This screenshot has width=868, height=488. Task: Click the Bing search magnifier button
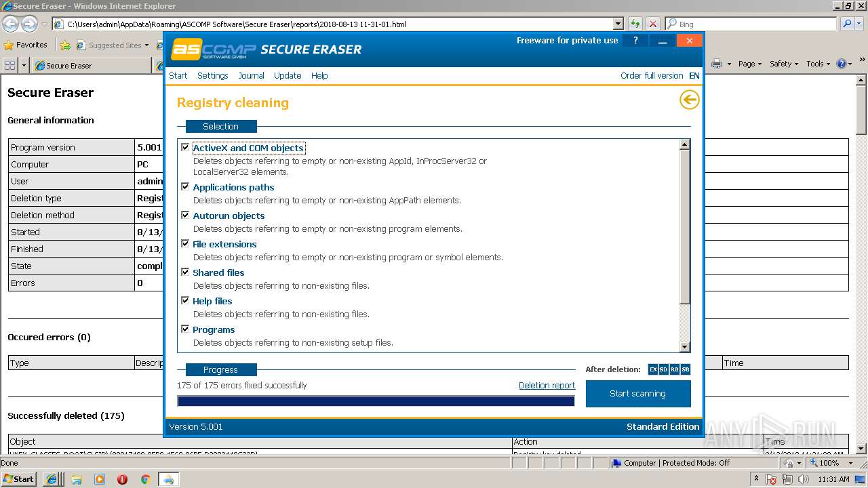(x=847, y=24)
